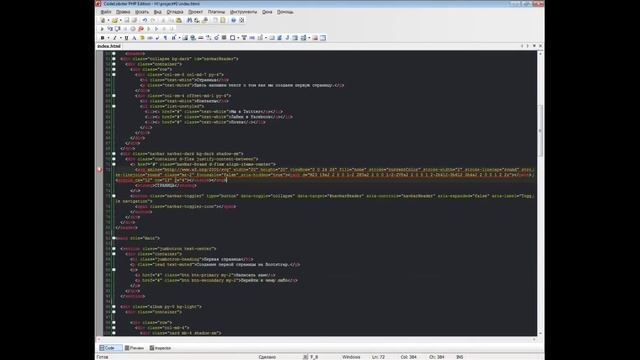Viewport: 640px width, 360px height.
Task: Toggle the red breakpoint marker in gutter
Action: tap(100, 169)
